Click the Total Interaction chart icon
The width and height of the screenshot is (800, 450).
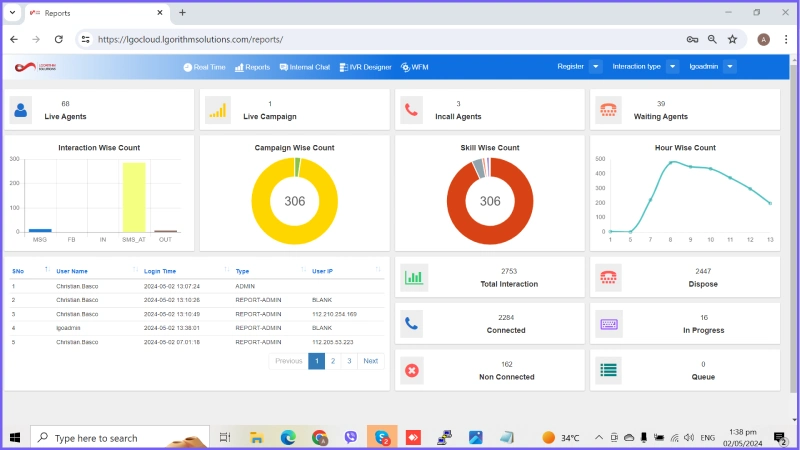tap(412, 277)
